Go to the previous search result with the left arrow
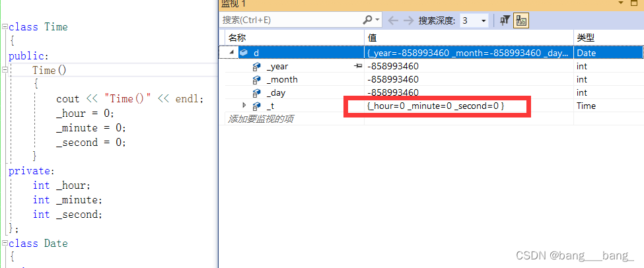 (392, 20)
